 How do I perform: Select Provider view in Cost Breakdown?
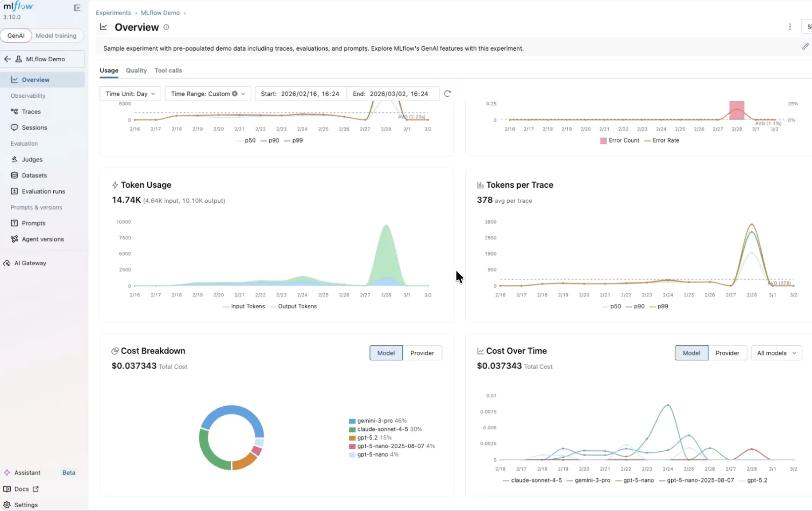coord(422,353)
